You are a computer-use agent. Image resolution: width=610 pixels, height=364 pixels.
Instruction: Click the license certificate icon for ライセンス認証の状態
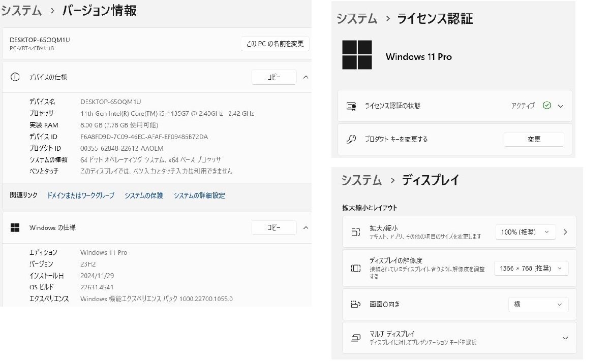pyautogui.click(x=351, y=106)
